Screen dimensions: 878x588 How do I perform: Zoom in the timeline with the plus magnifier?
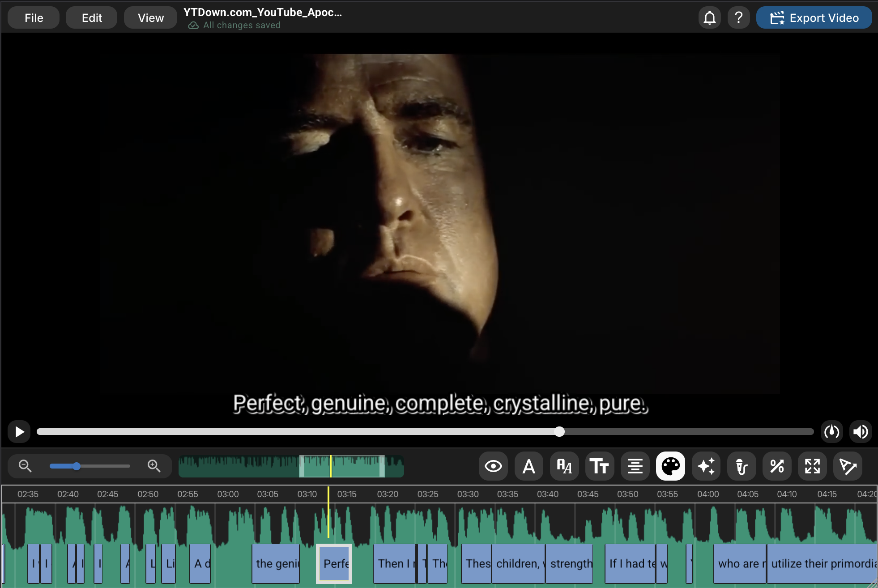pos(154,466)
